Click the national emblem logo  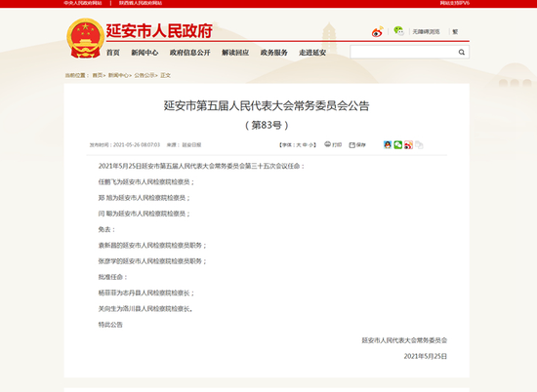(85, 38)
